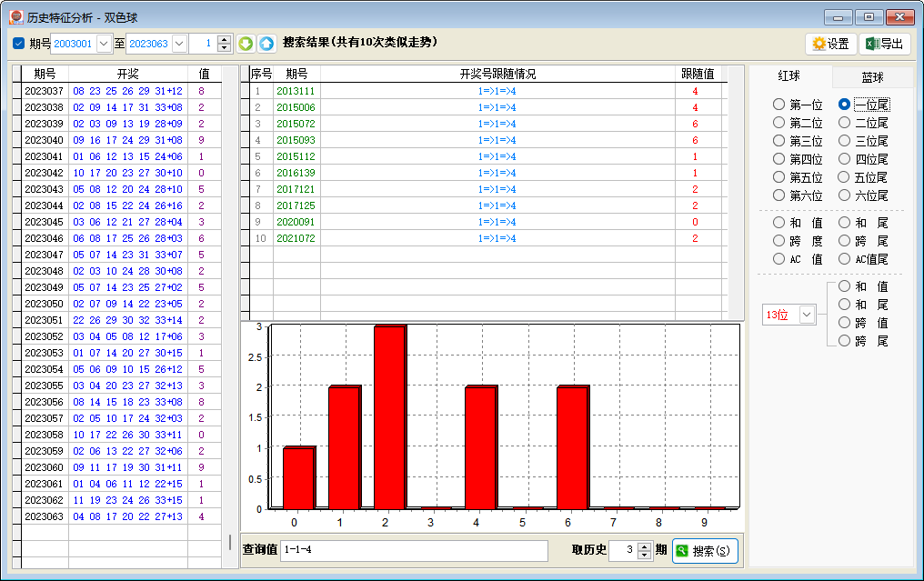
Task: Increase the period step spinner value
Action: [224, 39]
